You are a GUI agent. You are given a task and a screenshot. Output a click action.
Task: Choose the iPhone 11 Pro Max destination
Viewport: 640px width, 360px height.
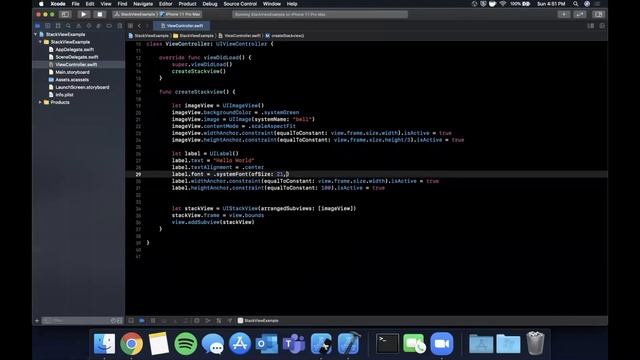click(x=181, y=14)
